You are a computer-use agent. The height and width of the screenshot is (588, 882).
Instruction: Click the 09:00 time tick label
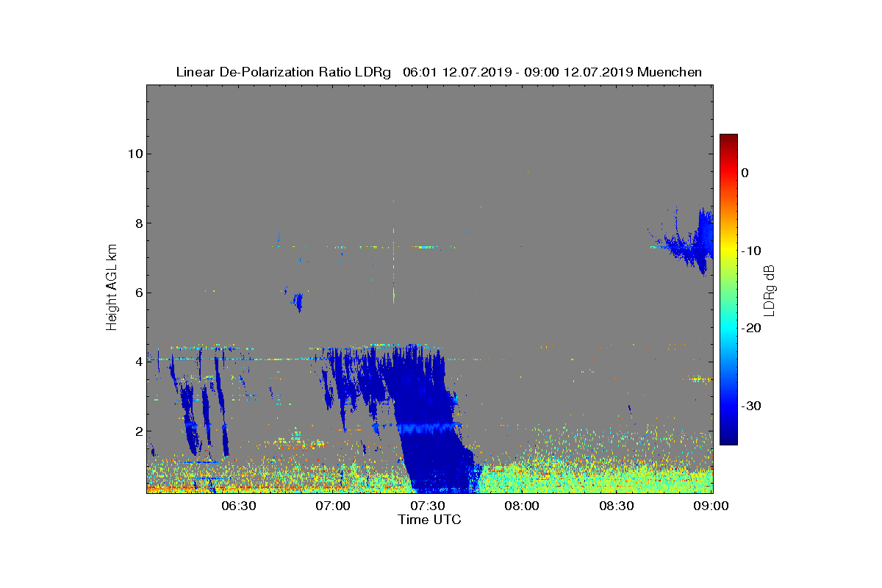pos(712,506)
